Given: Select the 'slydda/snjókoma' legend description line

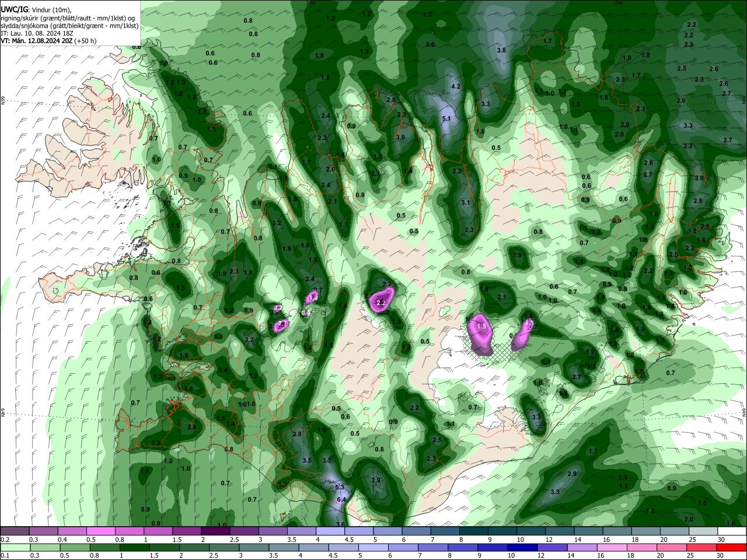Looking at the screenshot, I should pos(69,26).
